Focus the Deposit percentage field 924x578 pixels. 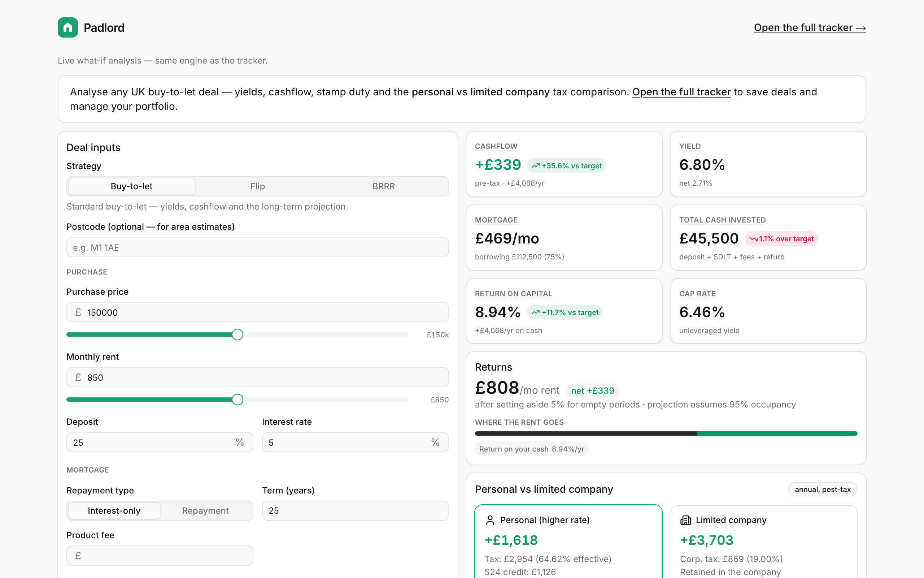160,442
